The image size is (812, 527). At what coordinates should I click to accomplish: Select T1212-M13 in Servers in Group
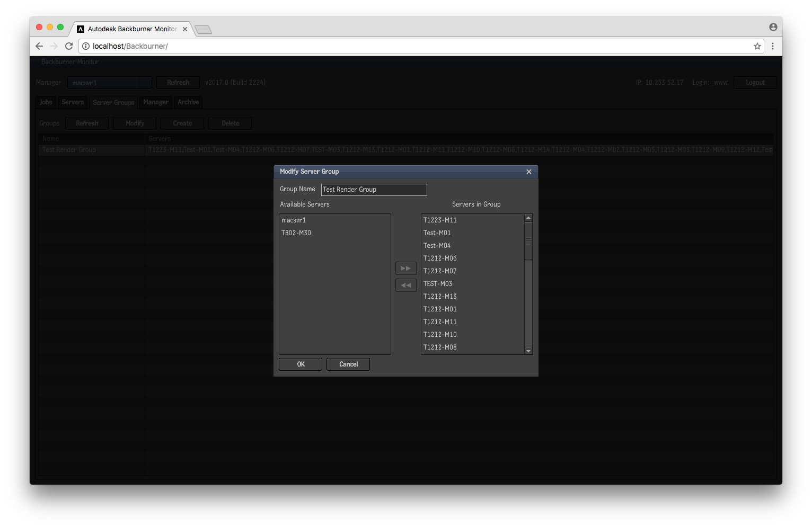point(473,297)
